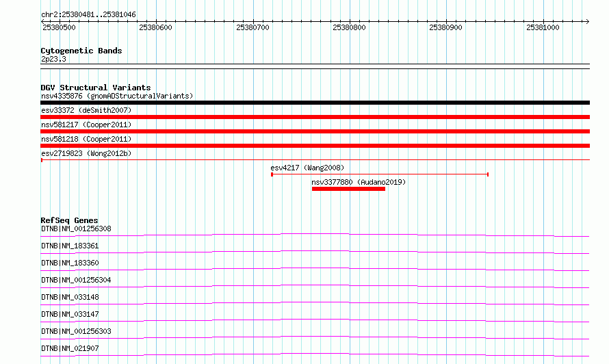Click the thin red feature line of esv4217
The height and width of the screenshot is (364, 609).
(380, 174)
